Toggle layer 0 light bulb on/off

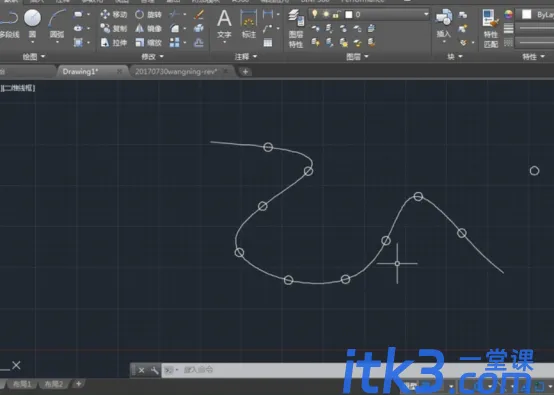pos(314,14)
